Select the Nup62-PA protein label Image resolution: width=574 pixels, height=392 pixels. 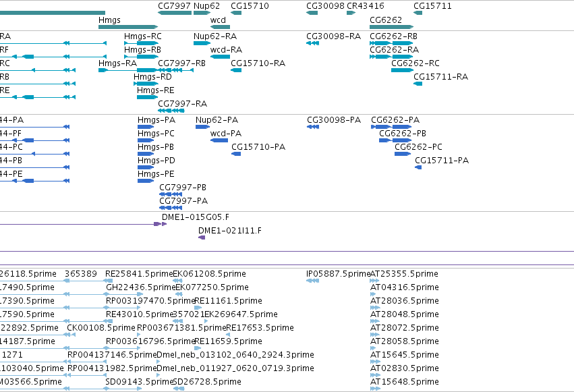217,120
